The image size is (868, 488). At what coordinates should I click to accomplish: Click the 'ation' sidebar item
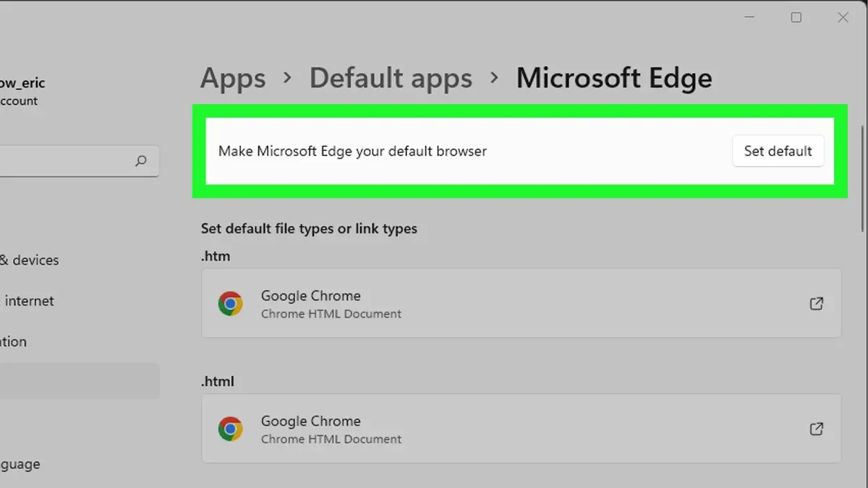13,342
